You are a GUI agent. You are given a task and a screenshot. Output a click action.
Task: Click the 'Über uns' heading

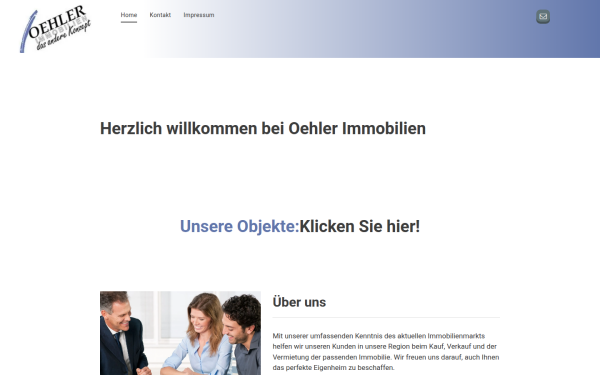click(299, 302)
